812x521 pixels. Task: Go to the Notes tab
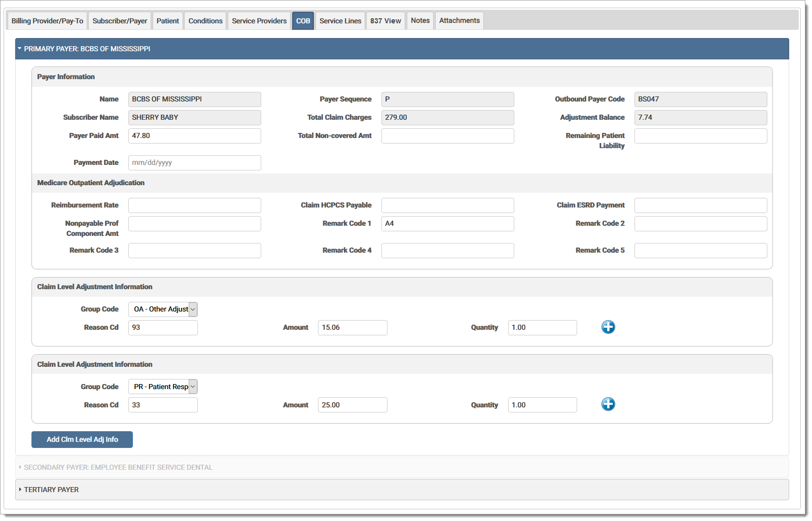click(420, 21)
